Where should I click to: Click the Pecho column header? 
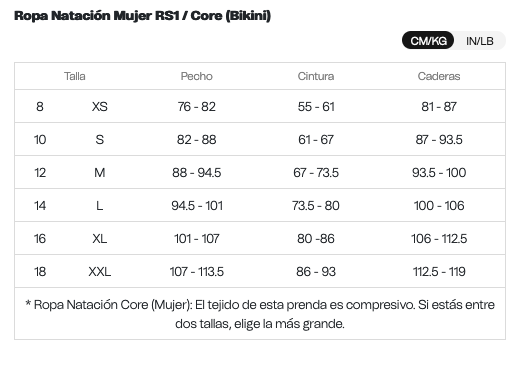click(197, 76)
